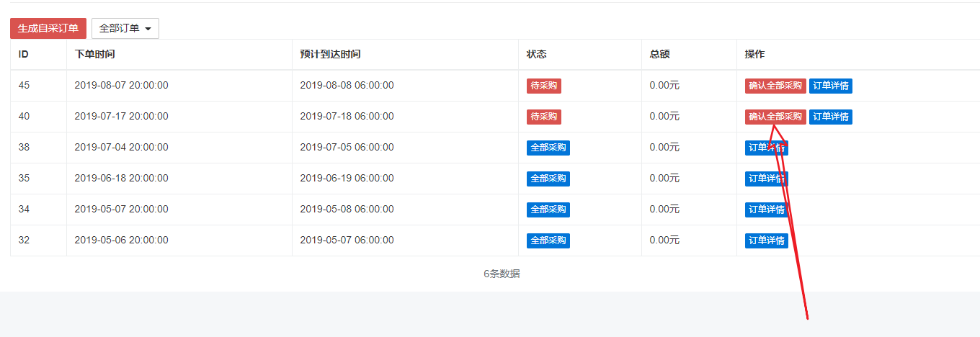Click the caret arrow on 全部订单

point(148,29)
